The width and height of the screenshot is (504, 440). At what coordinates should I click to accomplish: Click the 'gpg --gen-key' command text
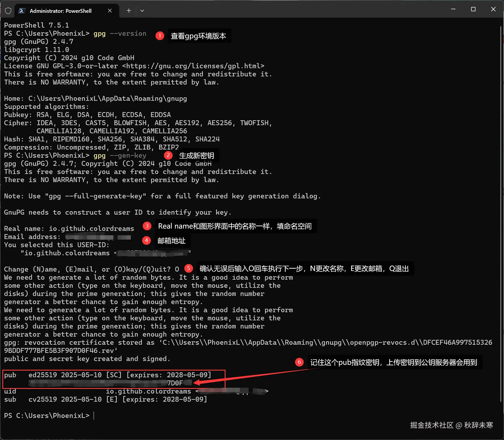tap(120, 155)
